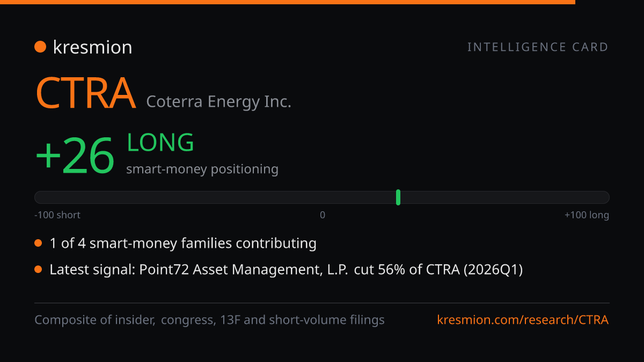Click bullet dot beside smart-money families line
Screen dimensions: 644x362
click(x=38, y=243)
